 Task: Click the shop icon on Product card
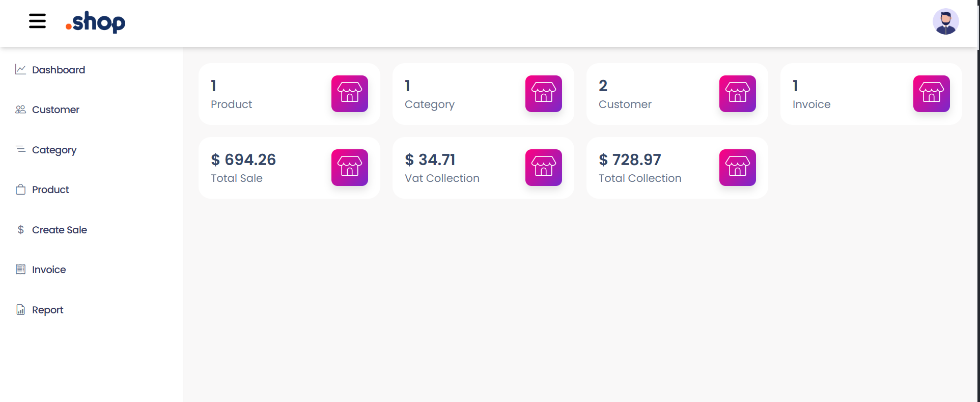(x=350, y=94)
